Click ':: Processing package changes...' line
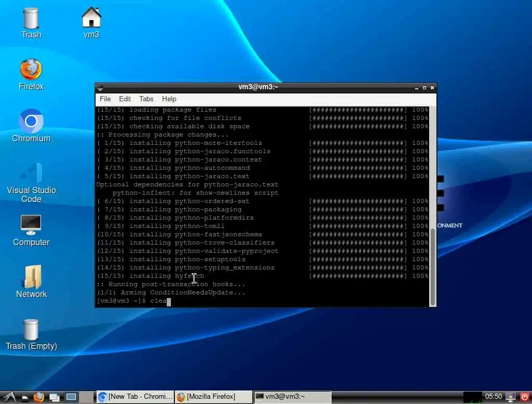Image resolution: width=532 pixels, height=404 pixels. [x=163, y=134]
